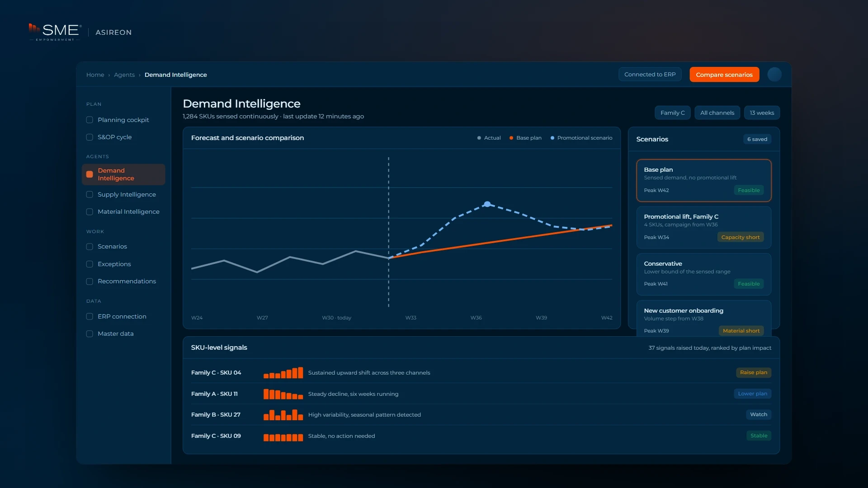Open the All channels filter
The width and height of the screenshot is (868, 488).
coord(717,113)
